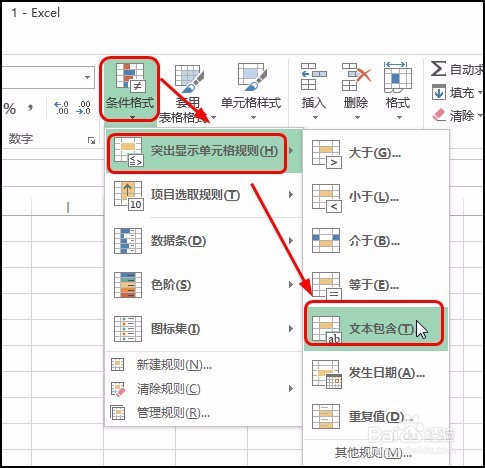Open 图标集 icon sets submenu
This screenshot has width=485, height=468.
[x=204, y=329]
